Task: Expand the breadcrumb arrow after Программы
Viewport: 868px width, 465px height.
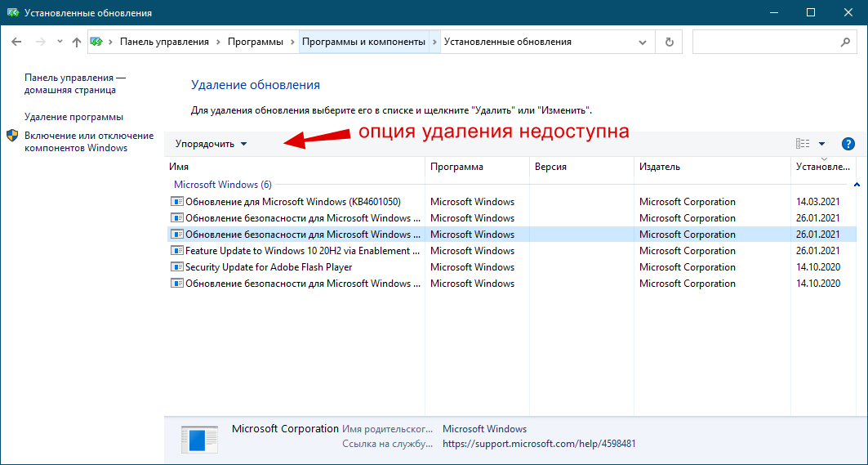Action: point(292,42)
